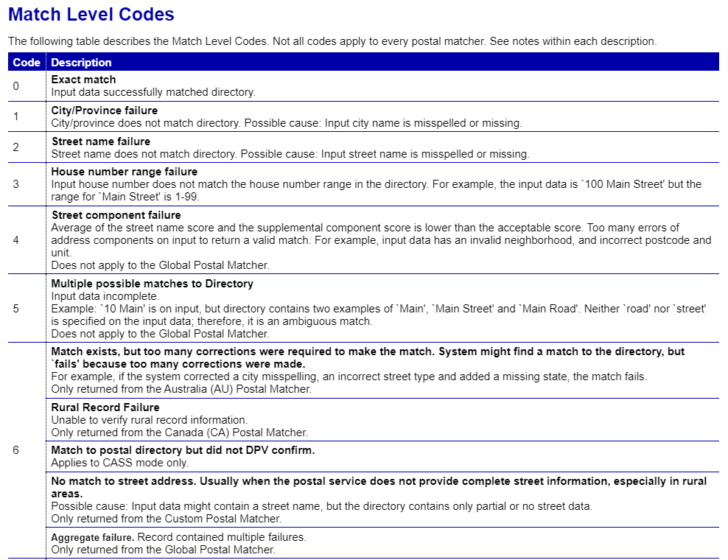
Task: Click intro sentence 'The following table describes...'
Action: tap(332, 41)
